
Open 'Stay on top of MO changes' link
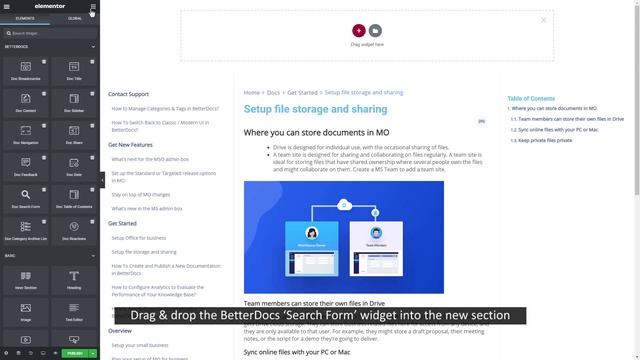pyautogui.click(x=141, y=194)
